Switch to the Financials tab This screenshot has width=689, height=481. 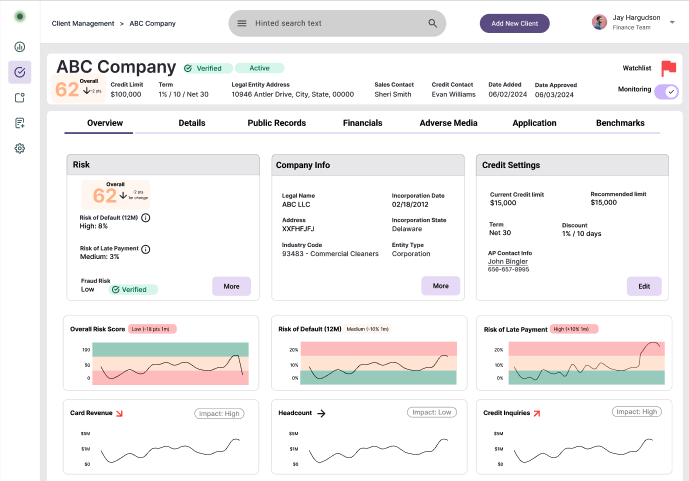click(x=363, y=123)
